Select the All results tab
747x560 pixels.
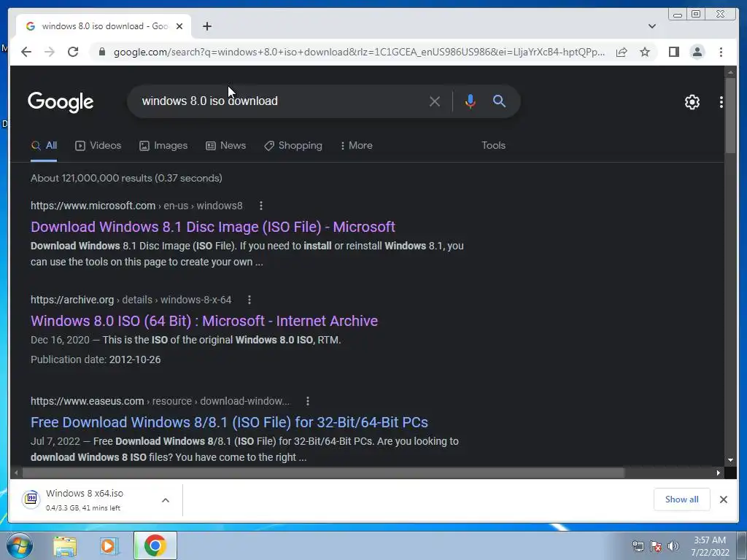coord(44,146)
